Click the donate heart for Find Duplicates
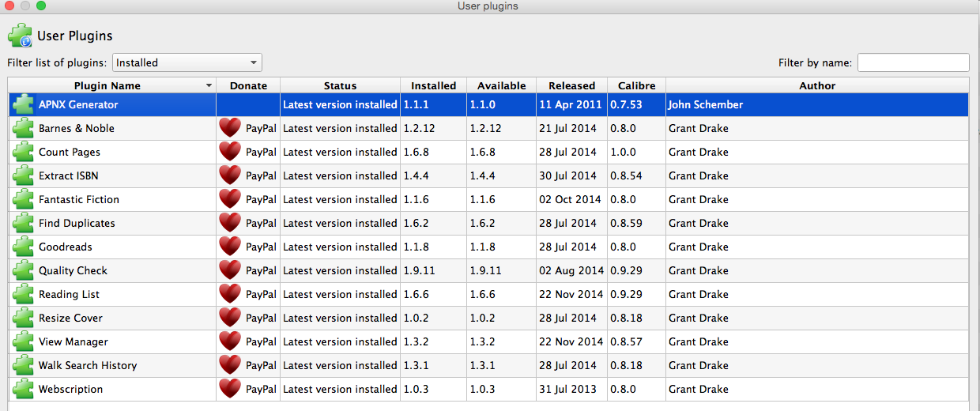This screenshot has width=980, height=411. pyautogui.click(x=230, y=223)
